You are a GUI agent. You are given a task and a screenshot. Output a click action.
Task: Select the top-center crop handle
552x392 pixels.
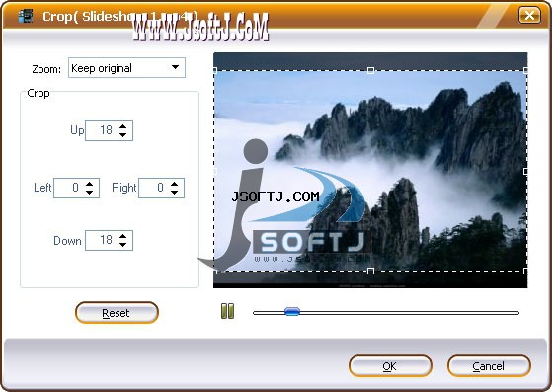pyautogui.click(x=370, y=70)
